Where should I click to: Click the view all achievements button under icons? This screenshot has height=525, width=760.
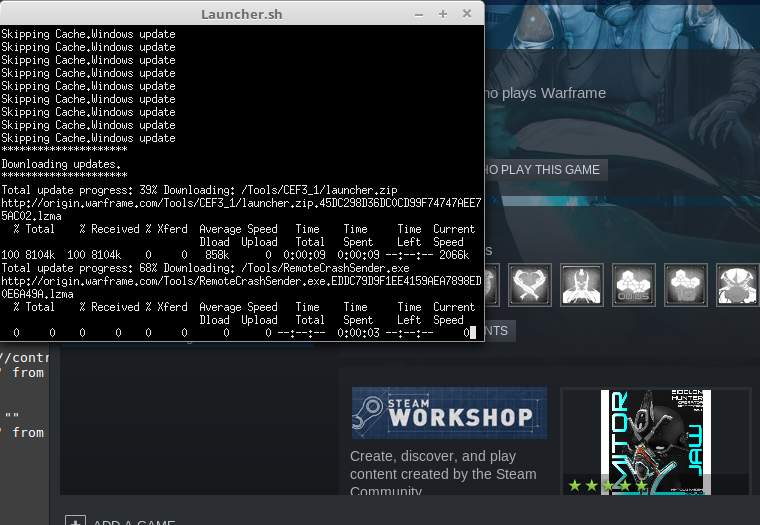pos(500,331)
